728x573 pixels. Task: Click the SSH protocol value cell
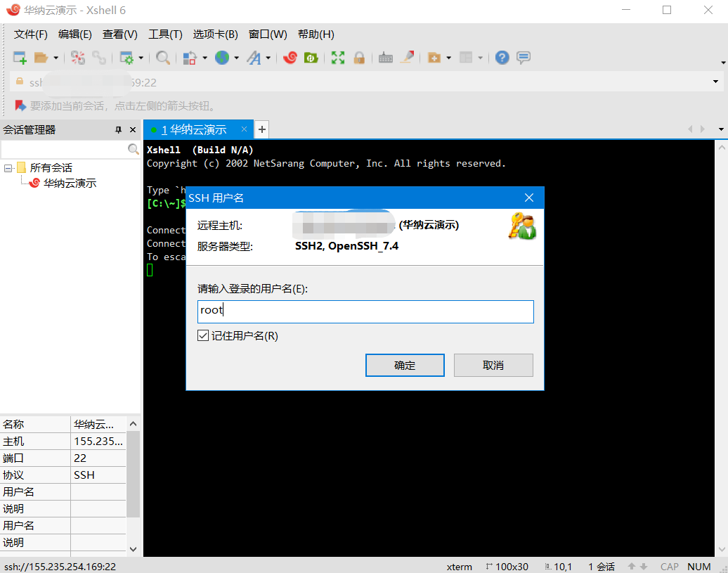(x=98, y=475)
